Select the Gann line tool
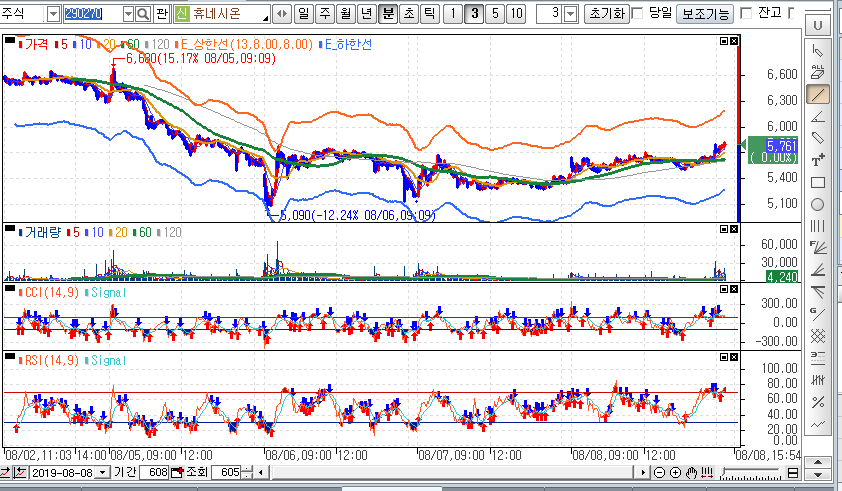 [817, 314]
